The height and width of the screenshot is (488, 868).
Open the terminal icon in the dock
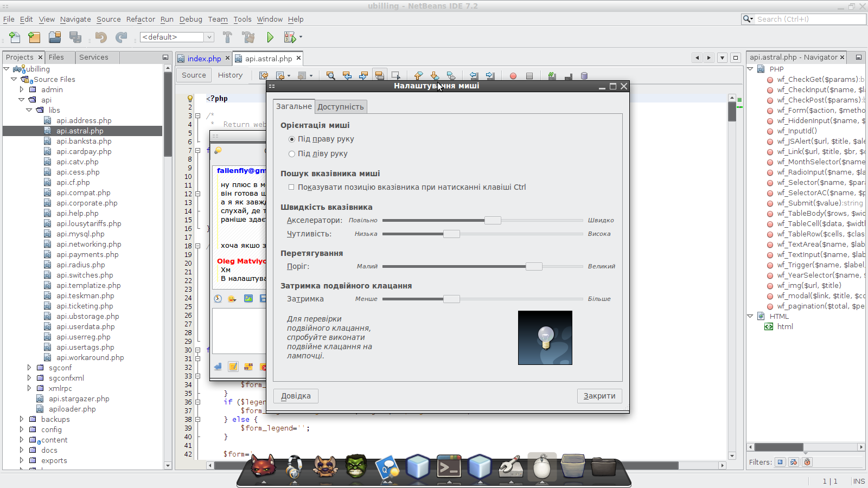[x=449, y=467]
